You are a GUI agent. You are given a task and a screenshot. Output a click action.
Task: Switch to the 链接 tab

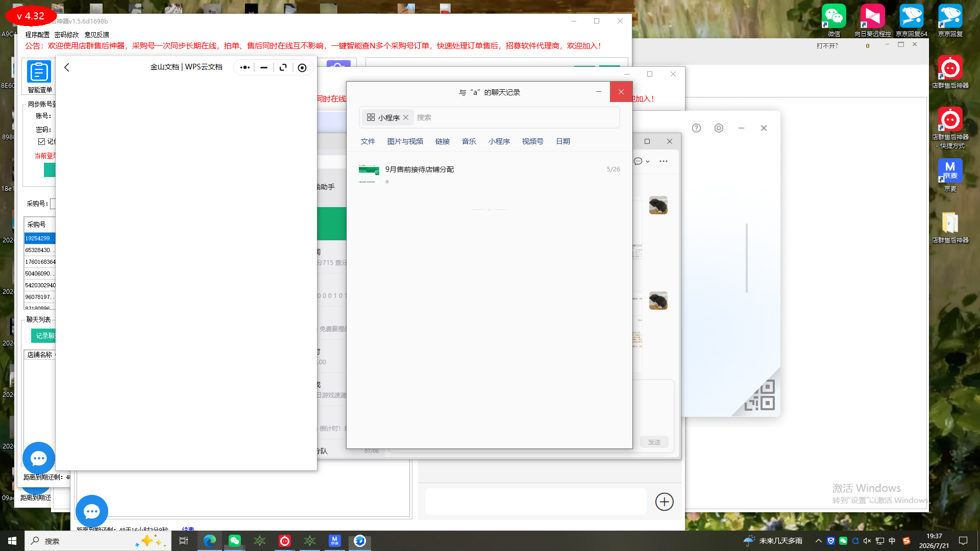tap(443, 141)
